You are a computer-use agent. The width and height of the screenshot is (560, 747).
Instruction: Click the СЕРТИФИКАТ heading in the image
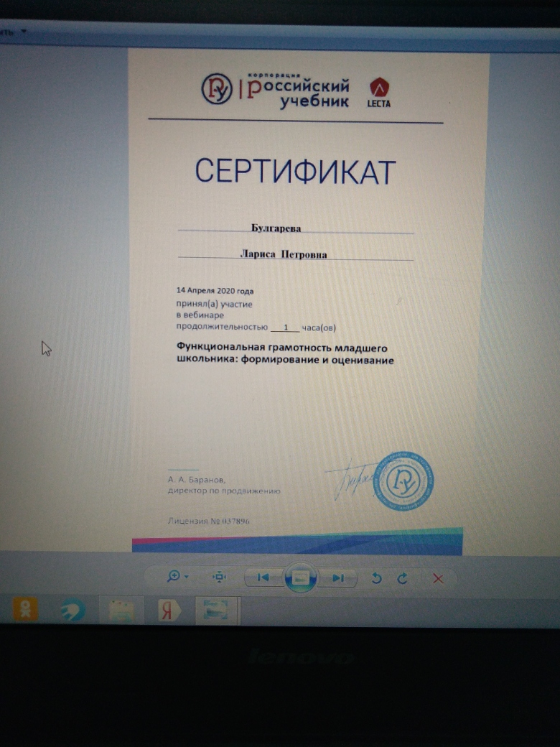(x=295, y=172)
